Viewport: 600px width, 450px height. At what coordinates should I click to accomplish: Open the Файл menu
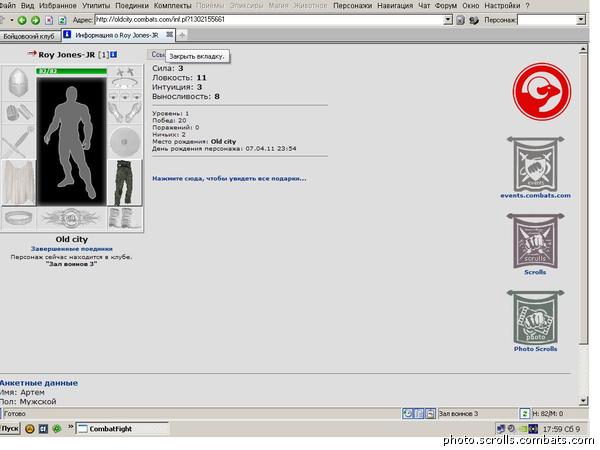coord(8,6)
